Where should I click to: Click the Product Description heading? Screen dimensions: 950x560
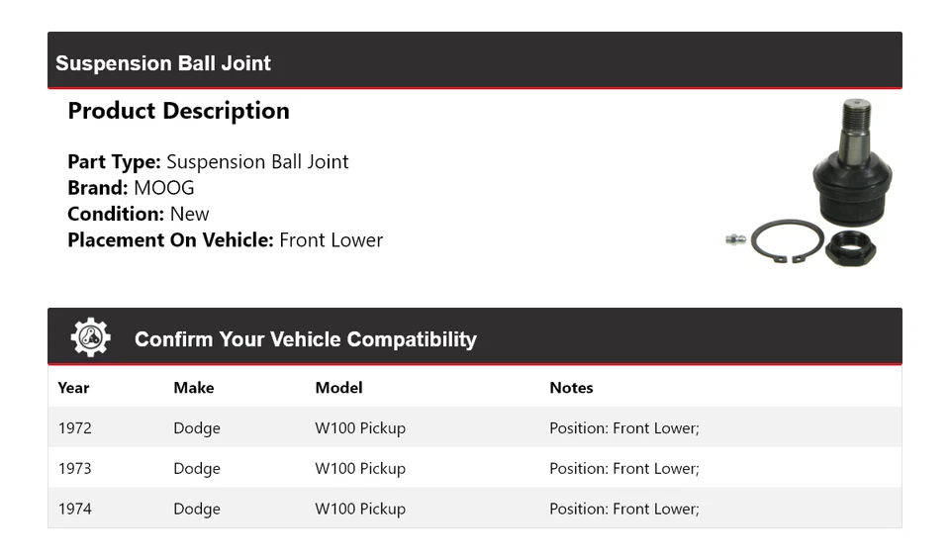click(x=178, y=111)
